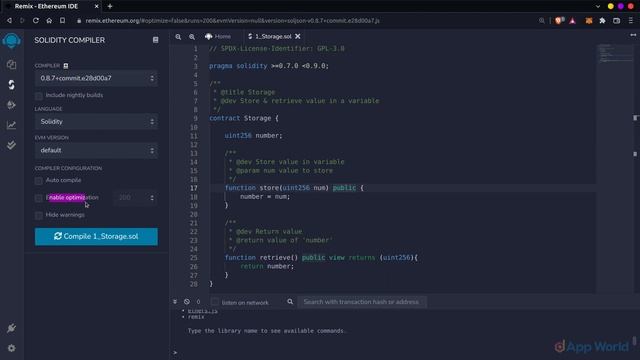This screenshot has height=360, width=640.
Task: Zoom in the editor font
Action: coord(192,37)
